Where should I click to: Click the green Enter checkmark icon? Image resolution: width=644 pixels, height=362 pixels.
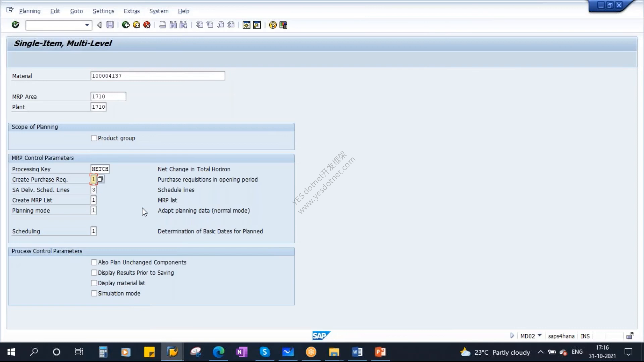[15, 25]
